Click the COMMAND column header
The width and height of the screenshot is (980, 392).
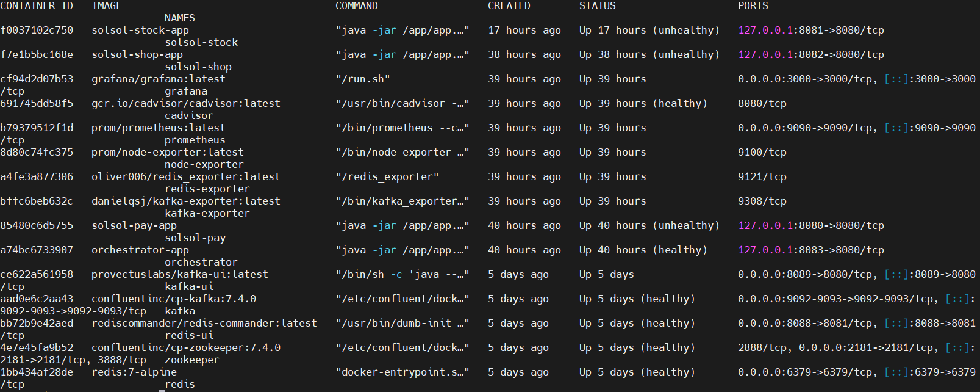357,6
